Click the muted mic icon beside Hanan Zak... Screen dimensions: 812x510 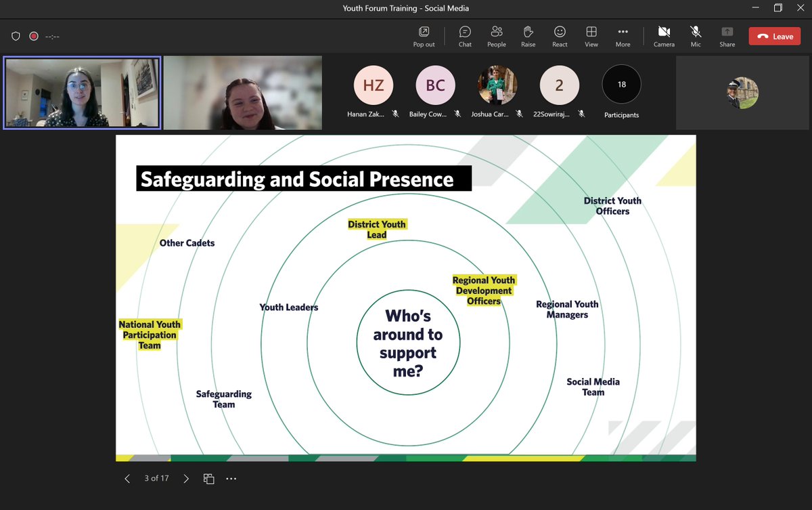point(395,114)
